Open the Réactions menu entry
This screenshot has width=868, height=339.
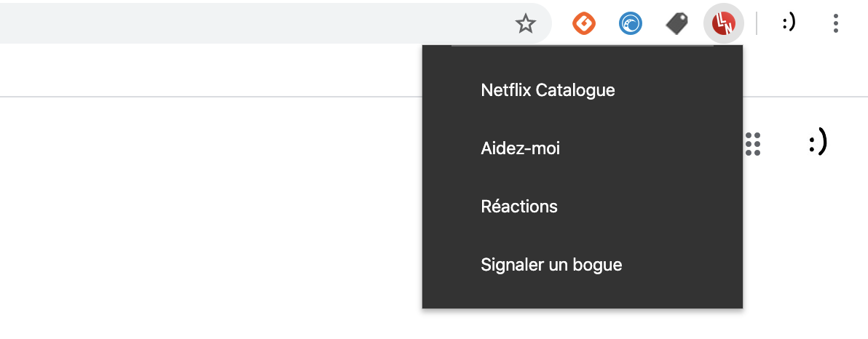[x=519, y=207]
